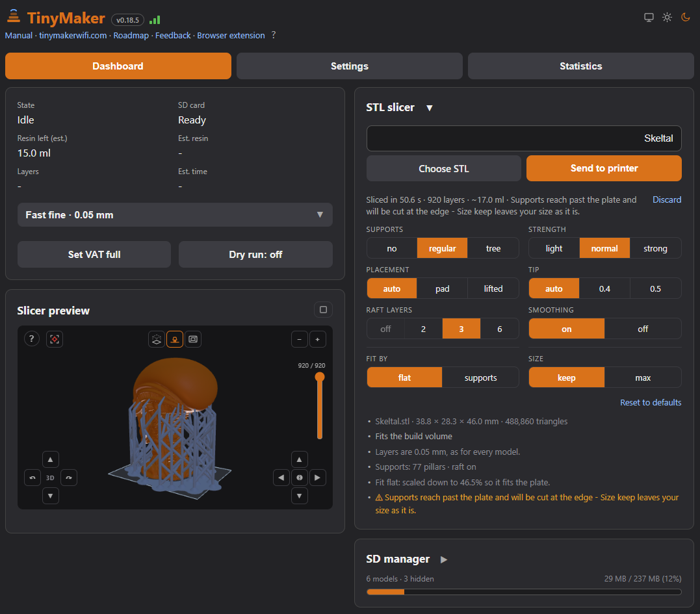Open the Dashboard tab
The height and width of the screenshot is (614, 700).
point(118,66)
